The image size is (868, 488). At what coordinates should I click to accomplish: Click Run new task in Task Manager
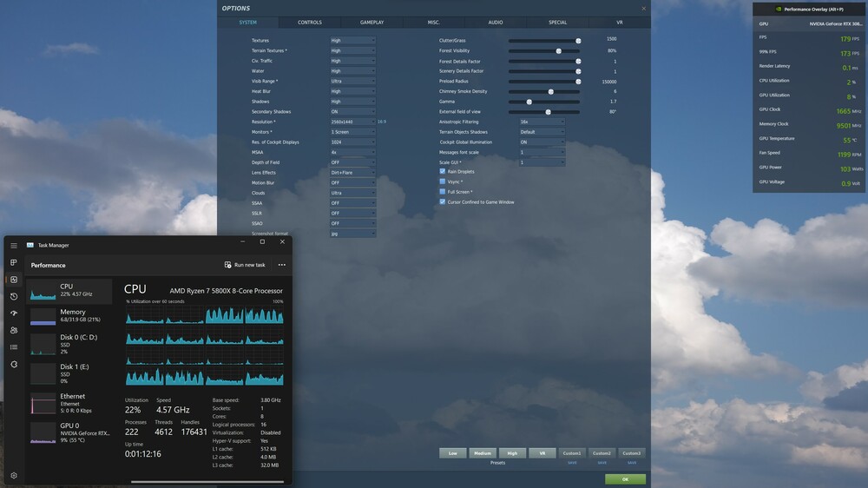click(x=245, y=265)
